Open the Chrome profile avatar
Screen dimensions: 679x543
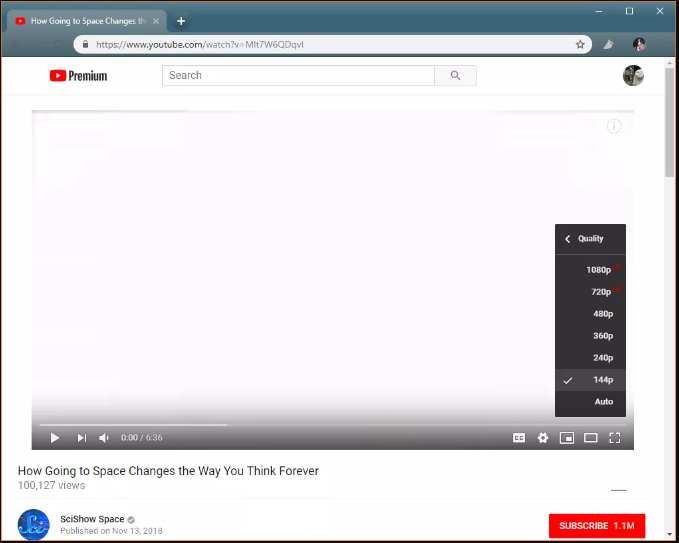[x=639, y=44]
